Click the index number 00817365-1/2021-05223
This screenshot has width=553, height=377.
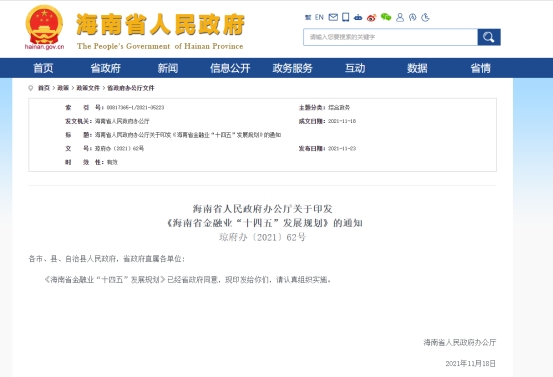pyautogui.click(x=135, y=108)
